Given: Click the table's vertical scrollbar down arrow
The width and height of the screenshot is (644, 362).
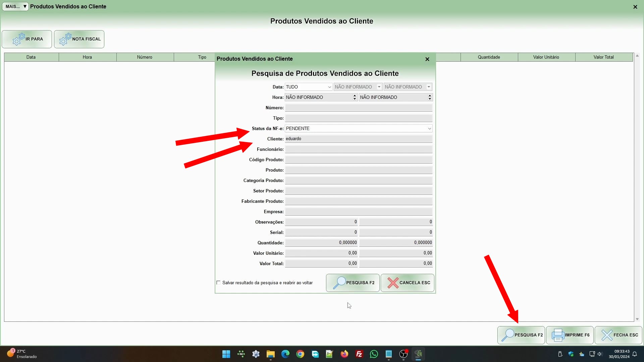Looking at the screenshot, I should 637,319.
